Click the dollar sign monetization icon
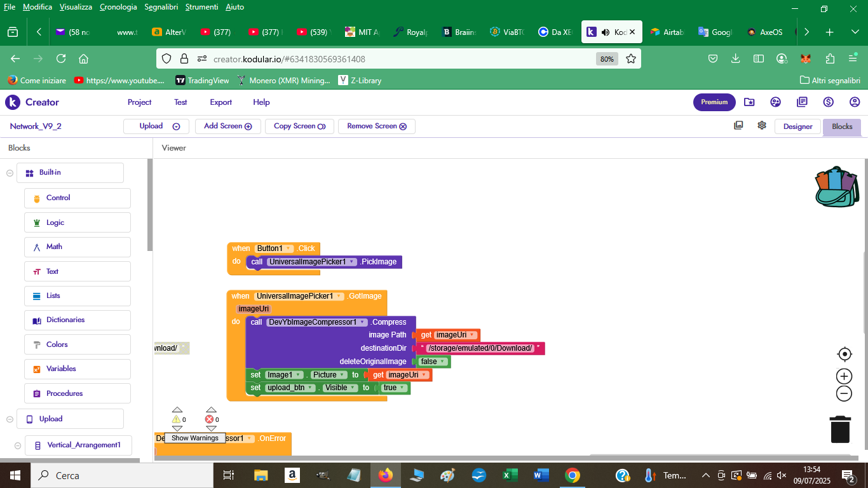The height and width of the screenshot is (488, 868). click(828, 102)
